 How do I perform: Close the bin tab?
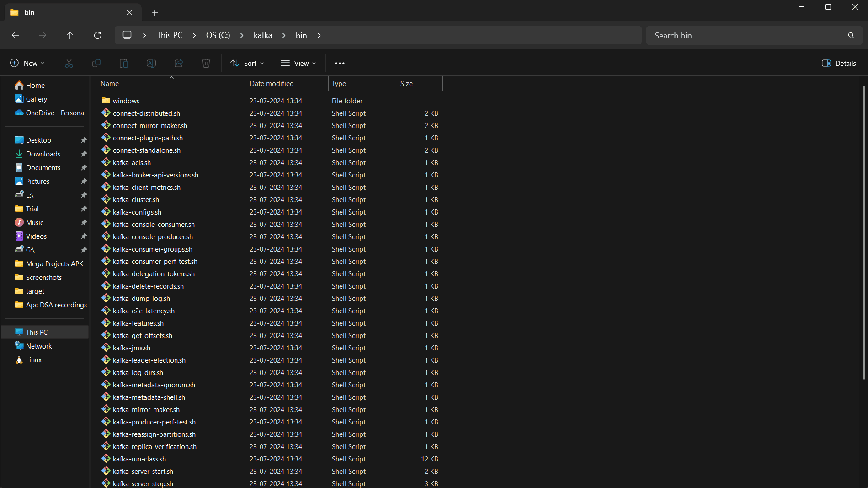pyautogui.click(x=129, y=12)
